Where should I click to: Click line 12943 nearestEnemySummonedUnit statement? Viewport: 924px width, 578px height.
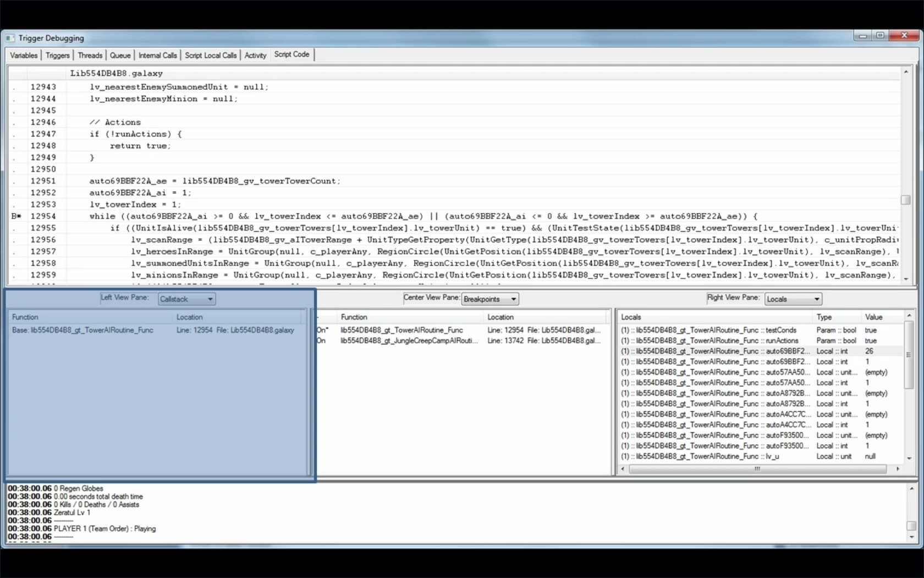(179, 87)
